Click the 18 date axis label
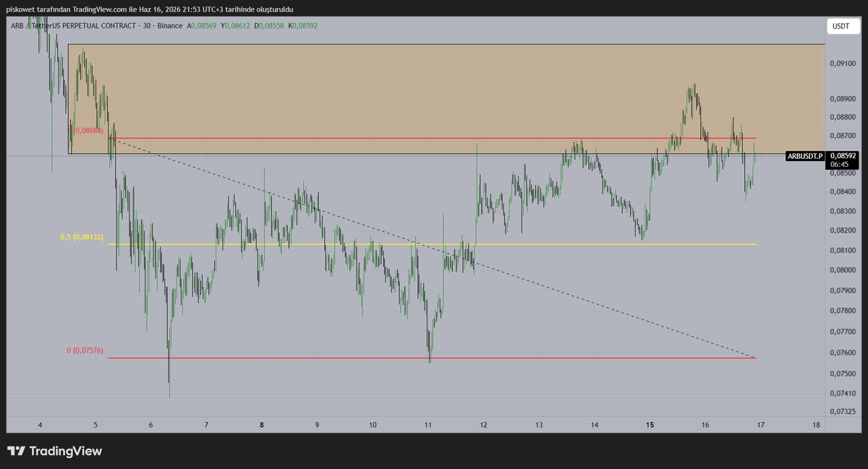This screenshot has height=469, width=868. tap(816, 425)
